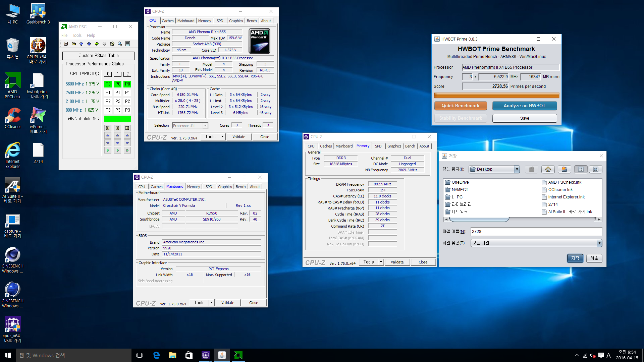Switch to Bench tab in top CPU-Z window

(x=252, y=21)
